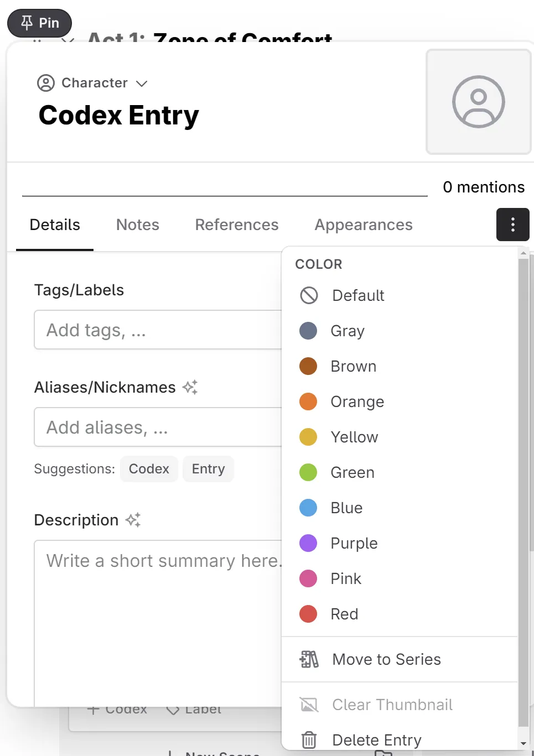Open the AI sparkle icon beside Aliases/Nicknames
The width and height of the screenshot is (534, 756).
pos(189,387)
